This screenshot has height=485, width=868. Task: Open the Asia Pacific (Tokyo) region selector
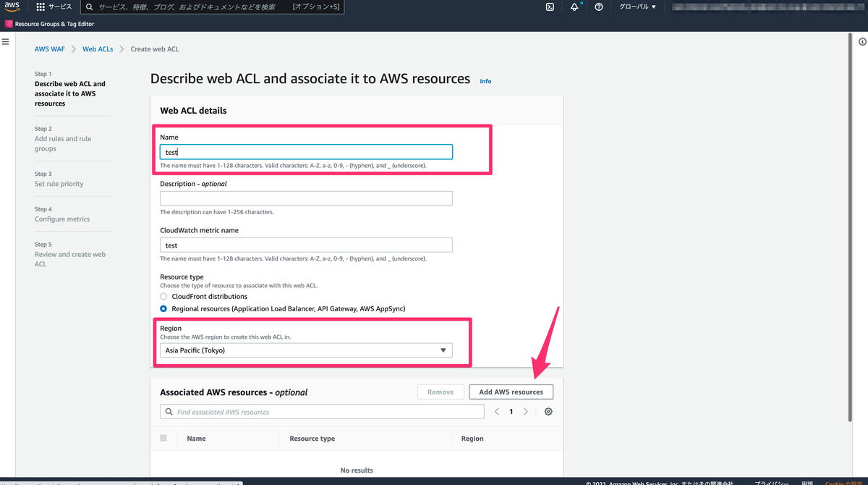pyautogui.click(x=305, y=350)
